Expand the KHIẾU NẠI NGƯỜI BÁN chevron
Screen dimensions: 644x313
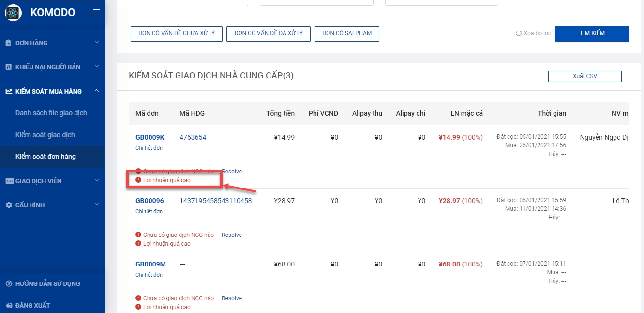tap(97, 67)
